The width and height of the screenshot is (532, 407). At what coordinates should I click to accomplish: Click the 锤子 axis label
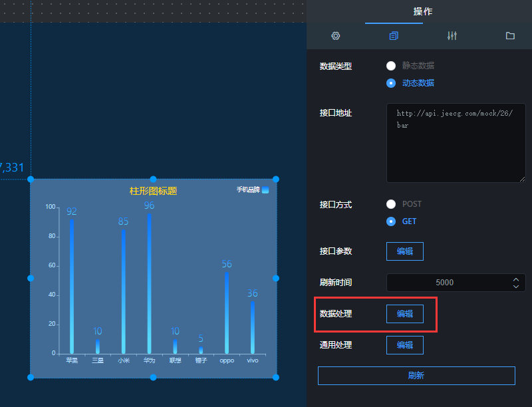click(201, 360)
